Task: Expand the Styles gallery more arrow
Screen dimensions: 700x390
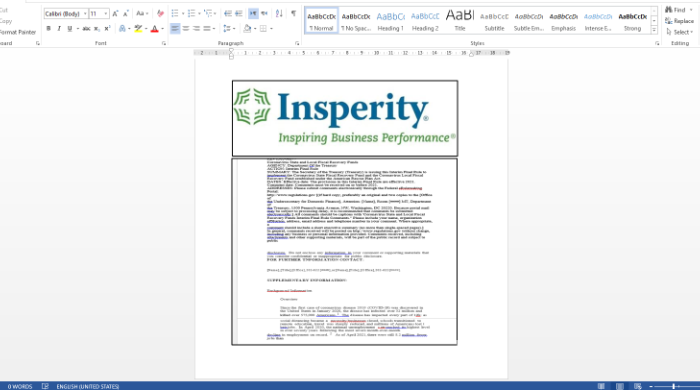Action: (x=654, y=30)
